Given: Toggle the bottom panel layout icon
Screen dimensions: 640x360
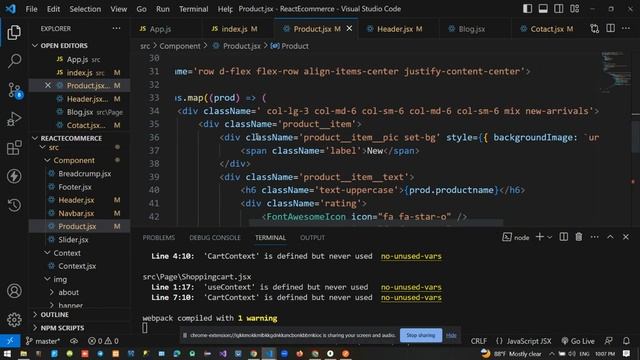Looking at the screenshot, I should pyautogui.click(x=543, y=9).
